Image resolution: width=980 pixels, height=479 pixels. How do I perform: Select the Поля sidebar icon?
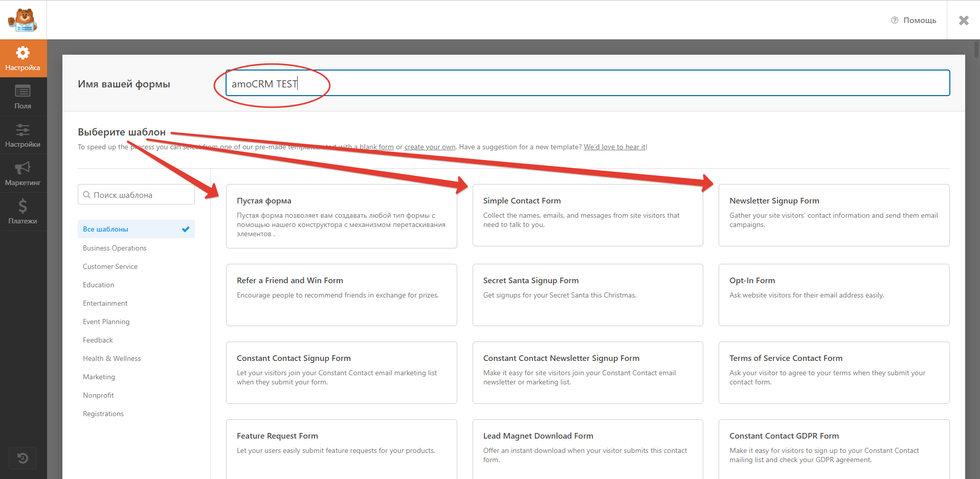(23, 96)
